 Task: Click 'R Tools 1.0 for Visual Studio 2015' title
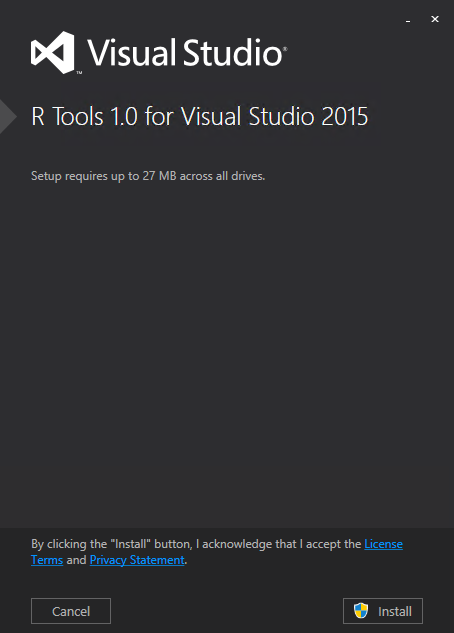[199, 117]
